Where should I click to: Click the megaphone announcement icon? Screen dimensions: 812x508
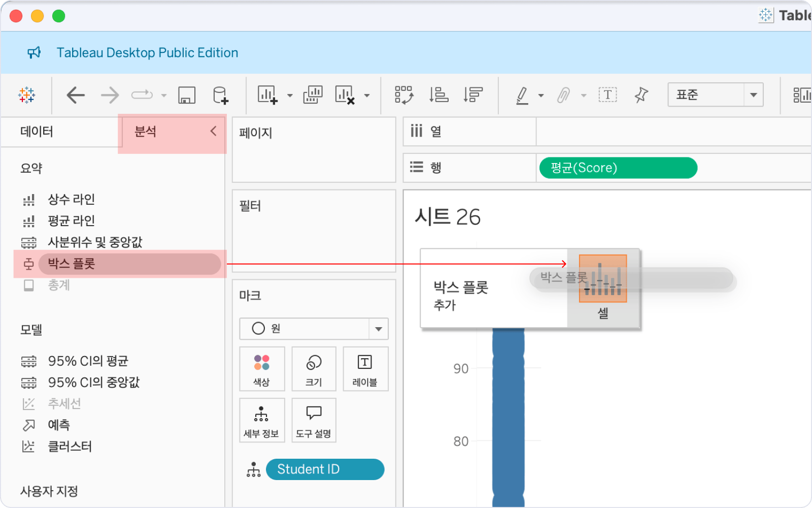(x=34, y=53)
